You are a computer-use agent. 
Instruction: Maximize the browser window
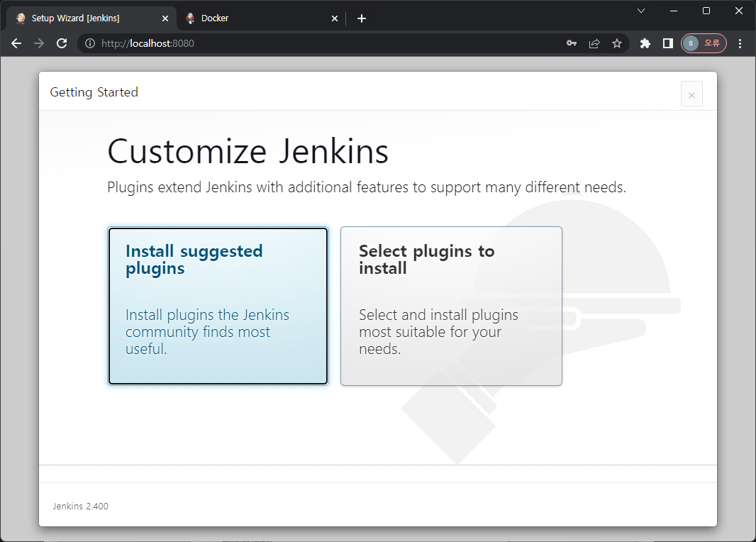point(706,11)
